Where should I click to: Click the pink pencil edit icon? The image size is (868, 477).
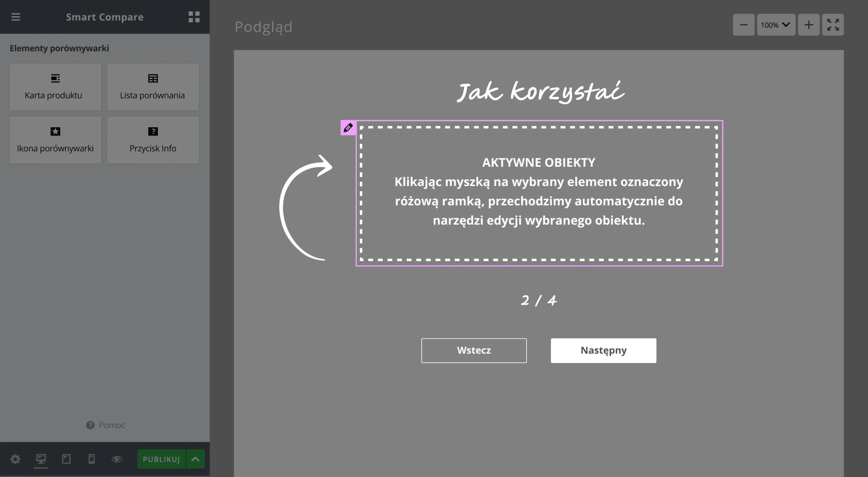coord(348,128)
